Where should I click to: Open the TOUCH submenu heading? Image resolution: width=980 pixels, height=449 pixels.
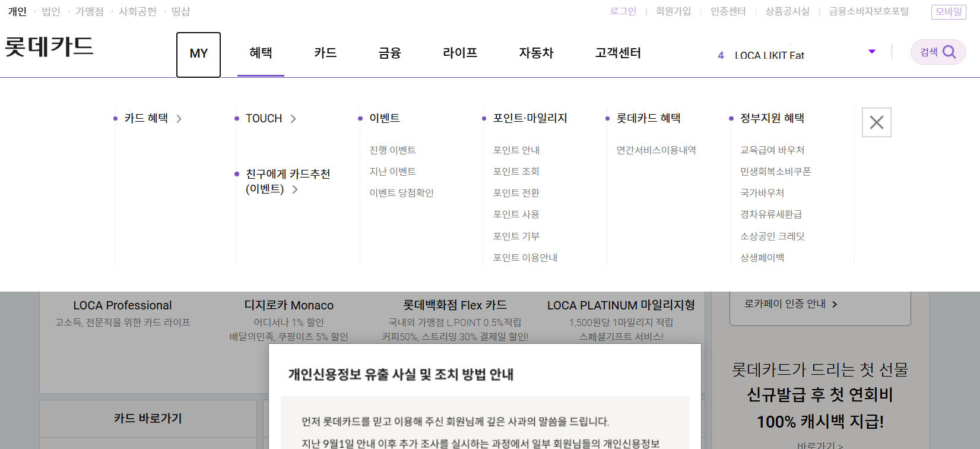264,119
